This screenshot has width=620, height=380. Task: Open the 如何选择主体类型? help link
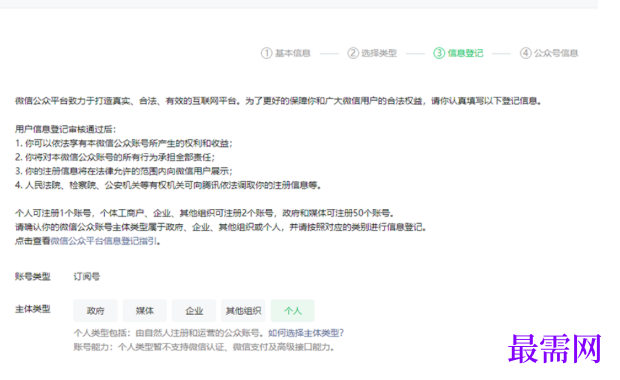306,333
